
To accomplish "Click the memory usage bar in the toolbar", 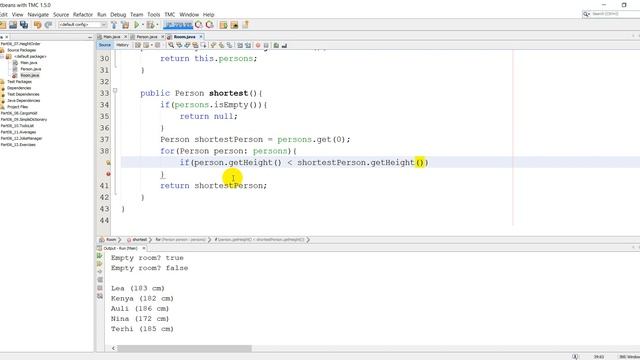I will [x=178, y=25].
